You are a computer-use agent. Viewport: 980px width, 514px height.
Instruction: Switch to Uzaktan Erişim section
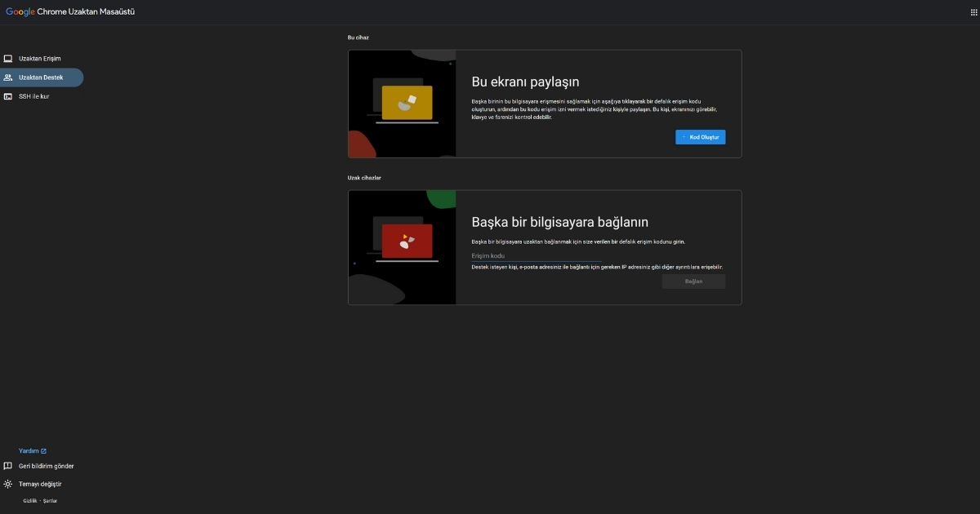click(x=41, y=58)
